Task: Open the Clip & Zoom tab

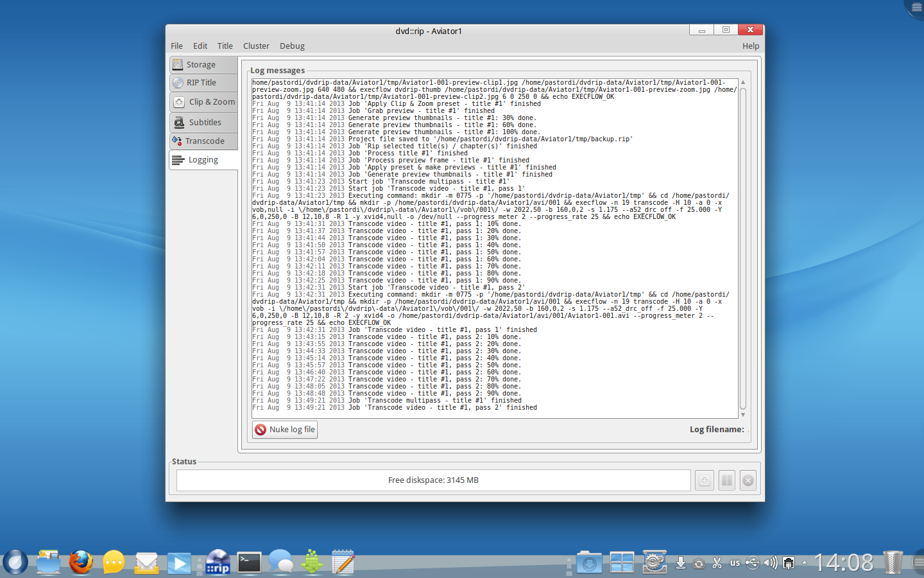Action: (x=203, y=102)
